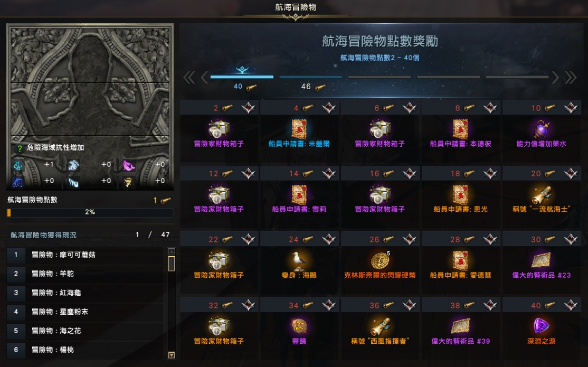The width and height of the screenshot is (588, 367).
Task: Click the seagull transformation reward icon
Action: point(299,261)
